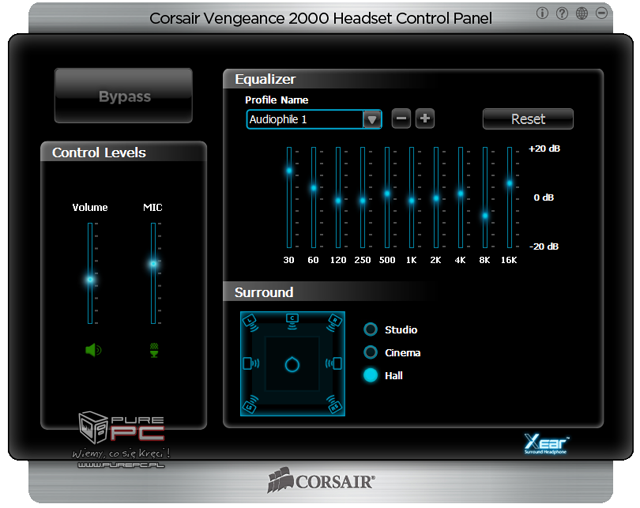Click the Control Levels section header

99,153
